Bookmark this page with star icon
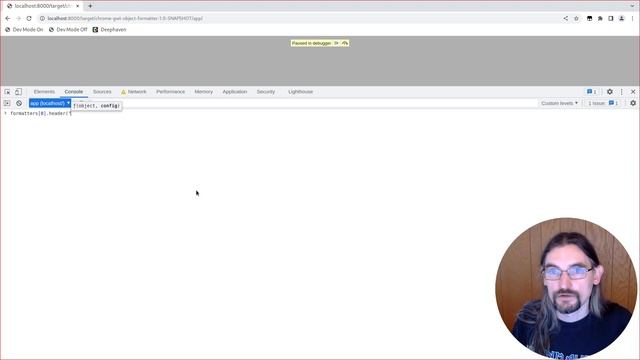640x360 pixels. point(576,18)
